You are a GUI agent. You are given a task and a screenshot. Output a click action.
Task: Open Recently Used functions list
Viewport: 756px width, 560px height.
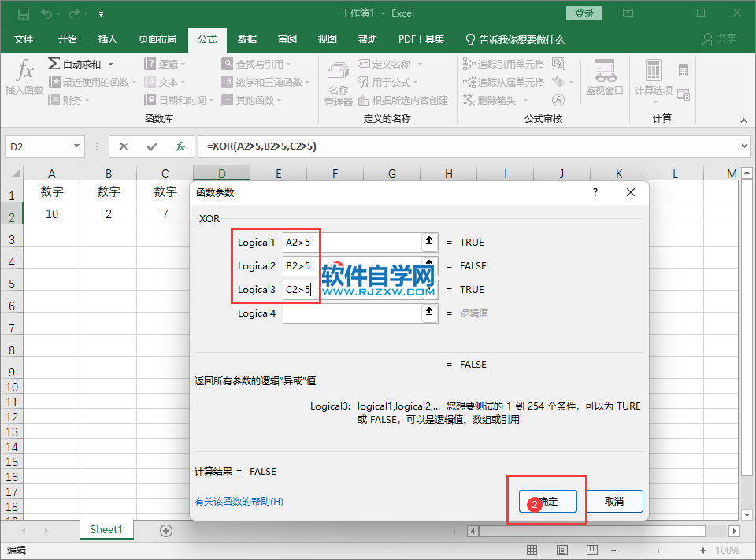[x=92, y=83]
